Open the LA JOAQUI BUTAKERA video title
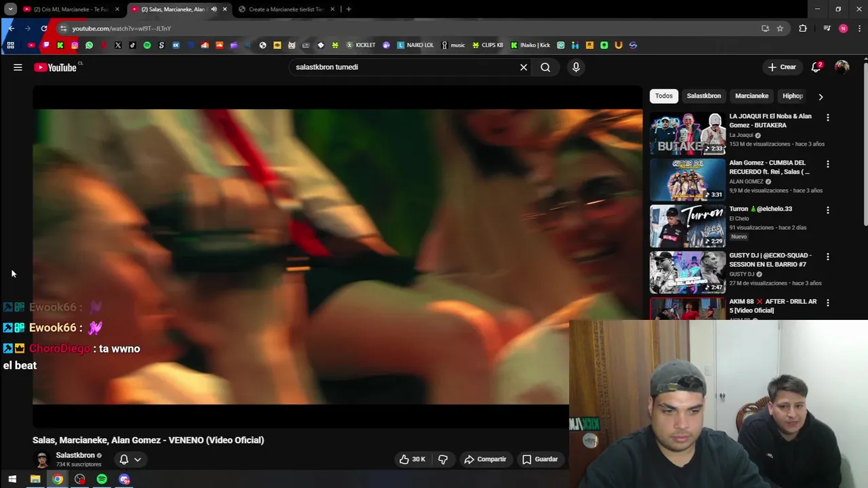Viewport: 868px width, 488px height. [x=770, y=121]
